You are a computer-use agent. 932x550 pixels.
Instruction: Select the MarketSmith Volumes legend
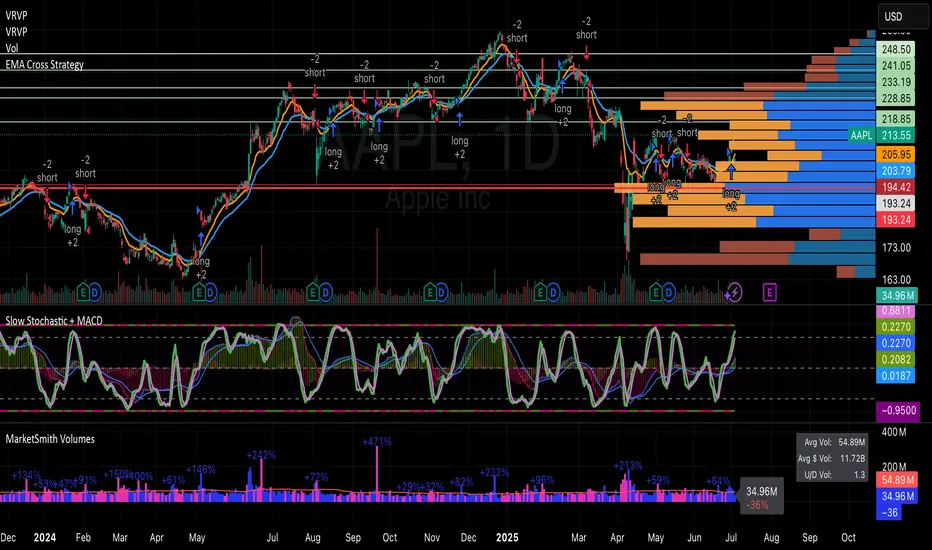pos(50,439)
